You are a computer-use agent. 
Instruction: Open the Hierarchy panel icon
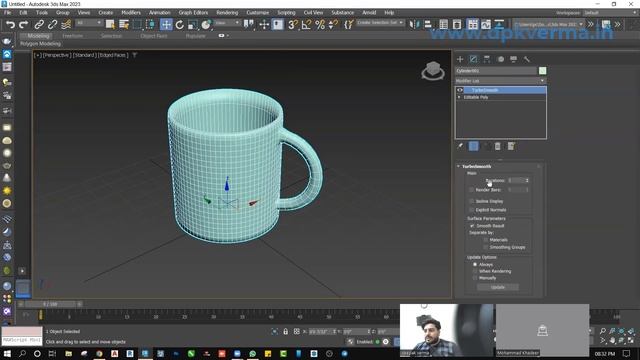(x=487, y=60)
